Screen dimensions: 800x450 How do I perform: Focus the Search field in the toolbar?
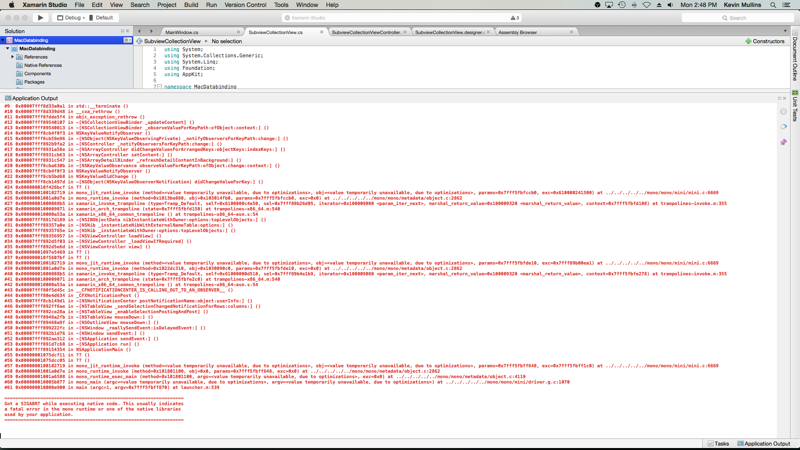(738, 18)
